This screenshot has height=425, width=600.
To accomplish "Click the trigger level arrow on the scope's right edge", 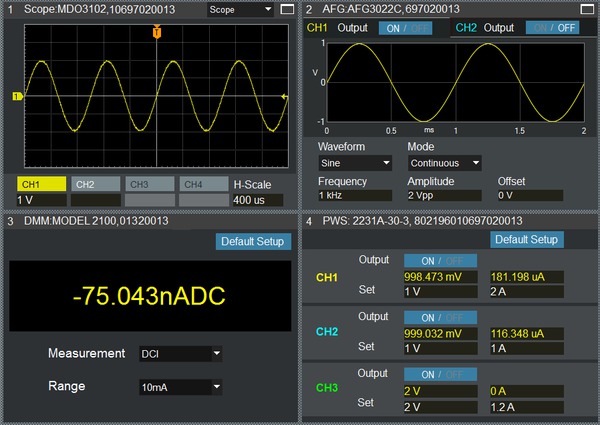I will (x=285, y=97).
